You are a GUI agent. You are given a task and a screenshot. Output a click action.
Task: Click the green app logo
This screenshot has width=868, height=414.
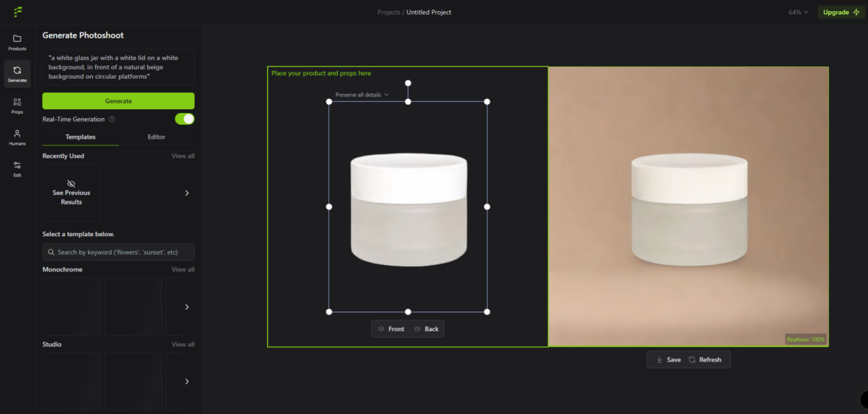pyautogui.click(x=18, y=12)
